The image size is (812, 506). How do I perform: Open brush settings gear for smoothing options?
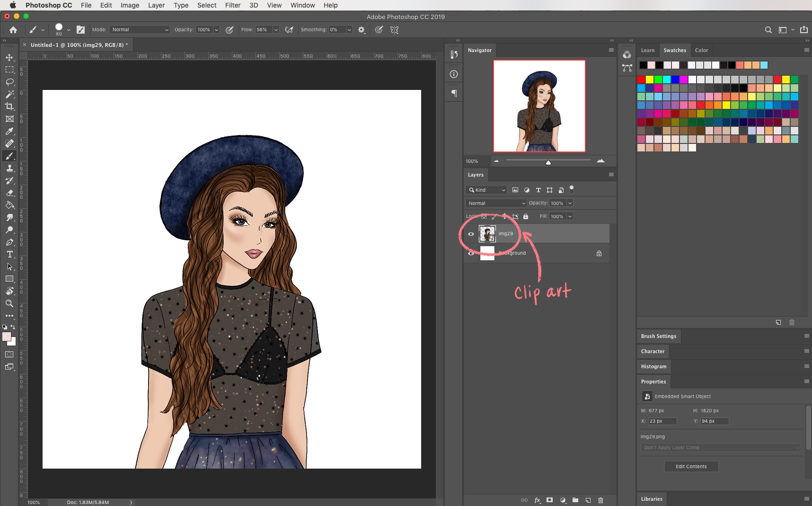pos(362,30)
